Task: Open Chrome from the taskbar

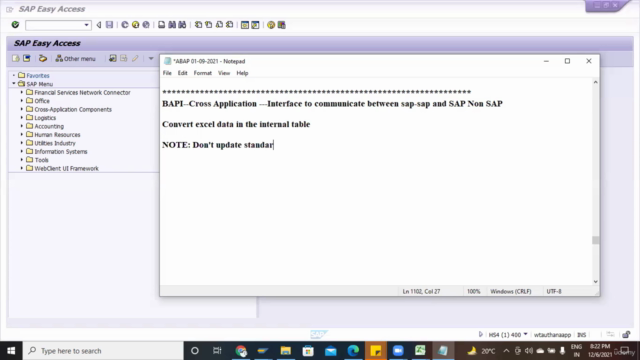Action: [x=241, y=351]
